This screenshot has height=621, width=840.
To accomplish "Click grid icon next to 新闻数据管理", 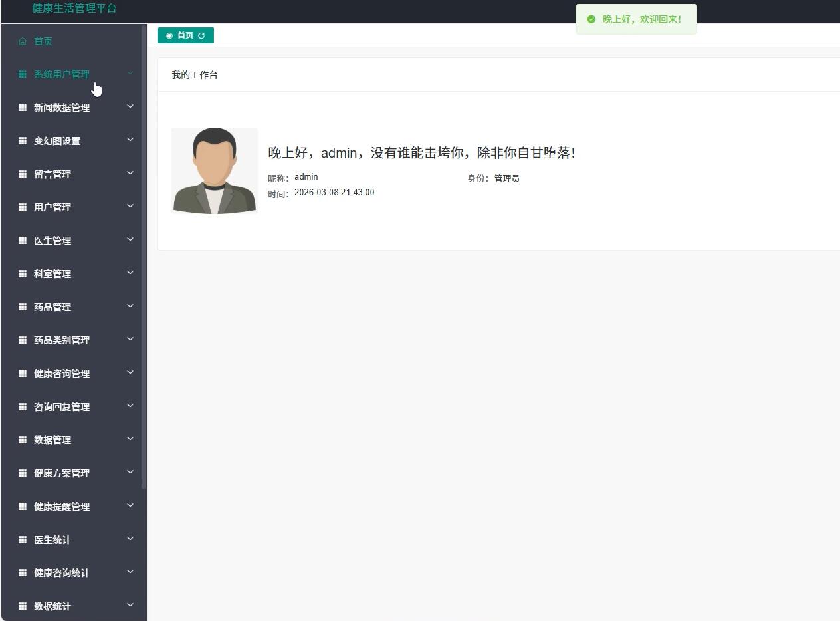I will pyautogui.click(x=23, y=108).
